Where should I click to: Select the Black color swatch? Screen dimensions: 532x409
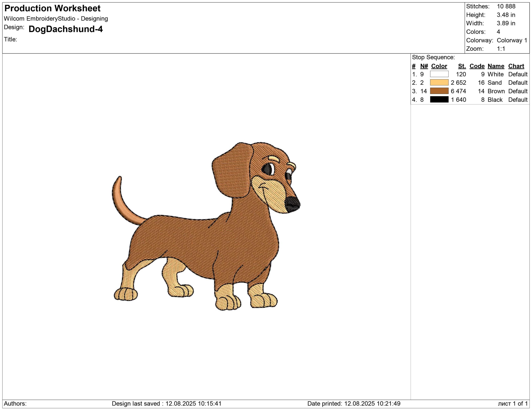(x=439, y=99)
